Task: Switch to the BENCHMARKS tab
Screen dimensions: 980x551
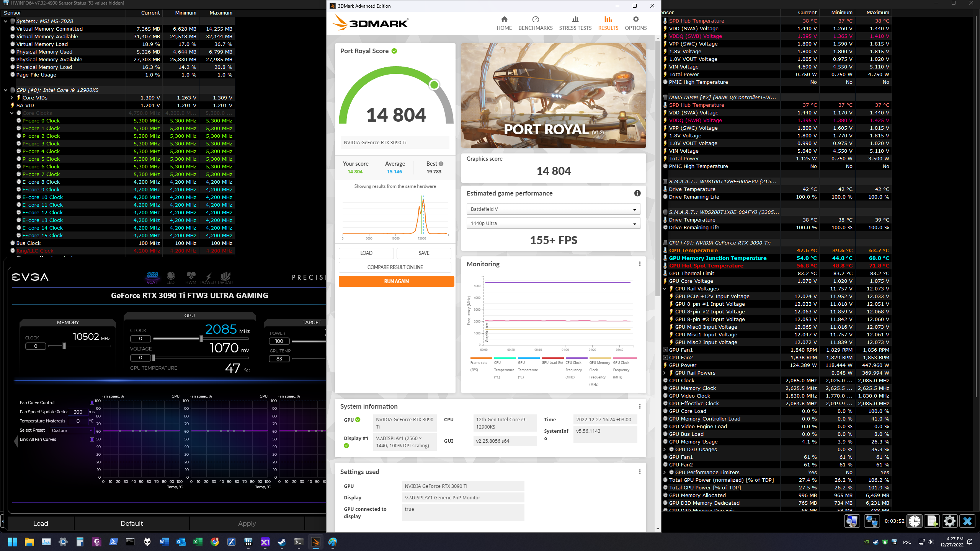Action: pos(535,23)
